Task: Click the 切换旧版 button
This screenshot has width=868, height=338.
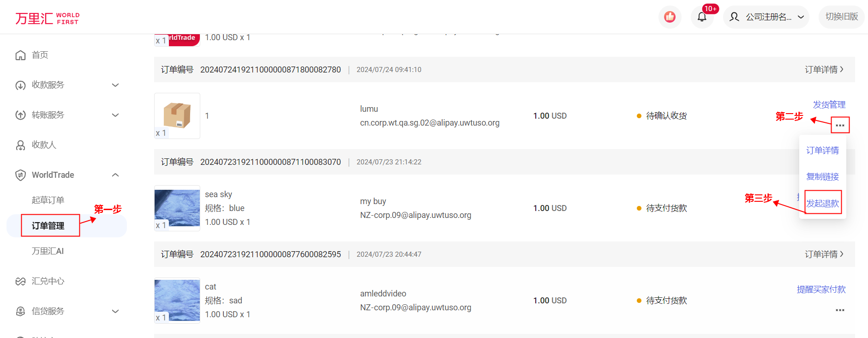Action: pos(841,17)
